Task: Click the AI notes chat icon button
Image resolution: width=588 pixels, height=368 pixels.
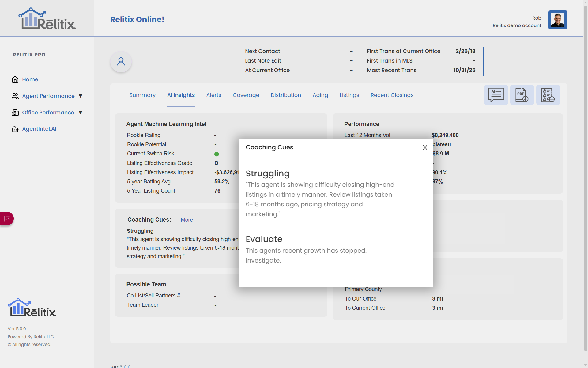Action: pos(496,95)
